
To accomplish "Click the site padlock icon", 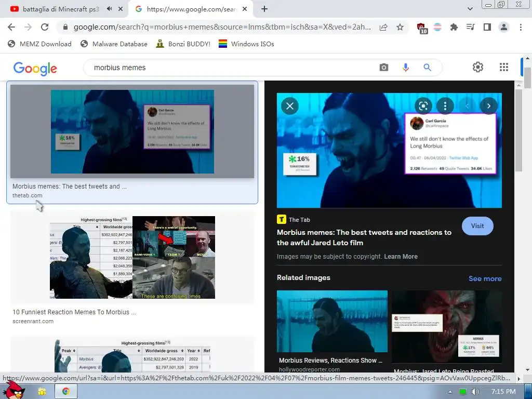I will click(65, 27).
